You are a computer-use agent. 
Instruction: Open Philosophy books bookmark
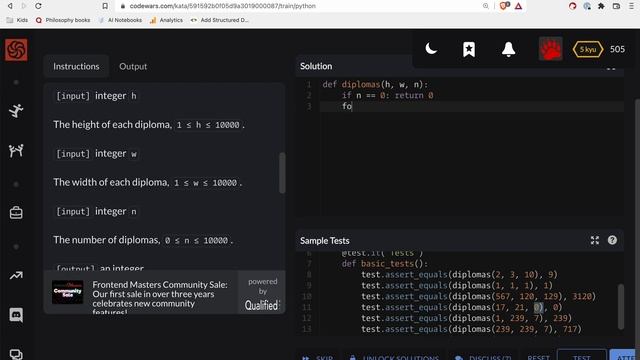tap(63, 20)
